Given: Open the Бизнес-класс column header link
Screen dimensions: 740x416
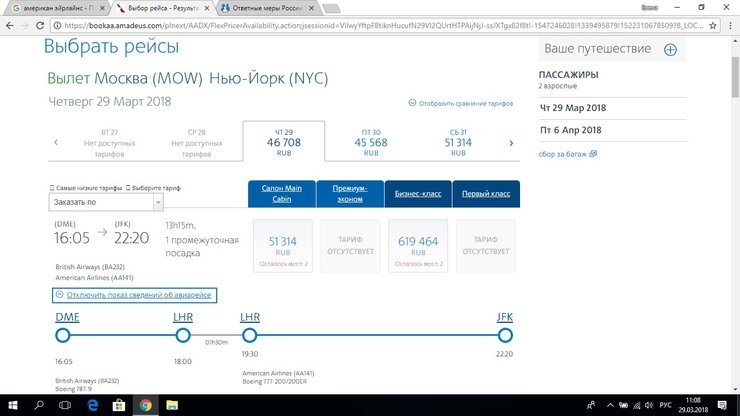Looking at the screenshot, I should pos(416,192).
